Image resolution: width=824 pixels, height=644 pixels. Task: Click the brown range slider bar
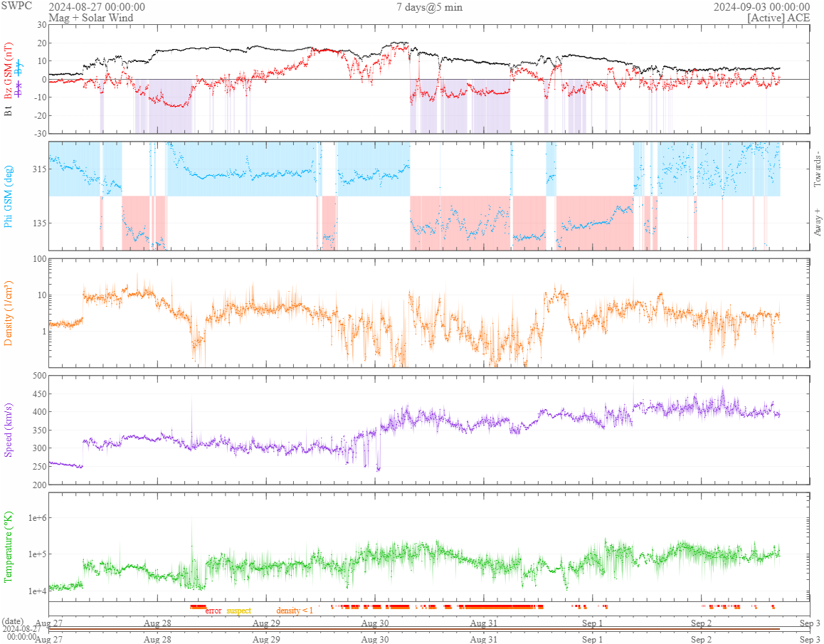(414, 629)
